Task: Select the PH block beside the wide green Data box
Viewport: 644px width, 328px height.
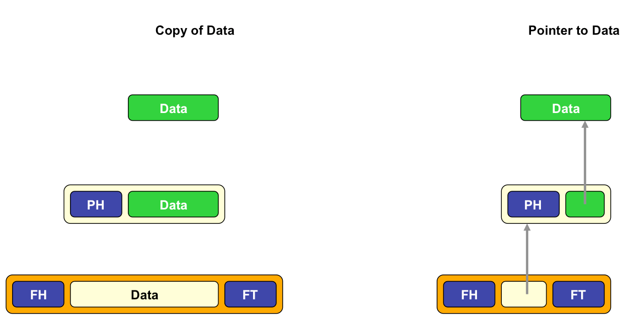Action: [96, 204]
